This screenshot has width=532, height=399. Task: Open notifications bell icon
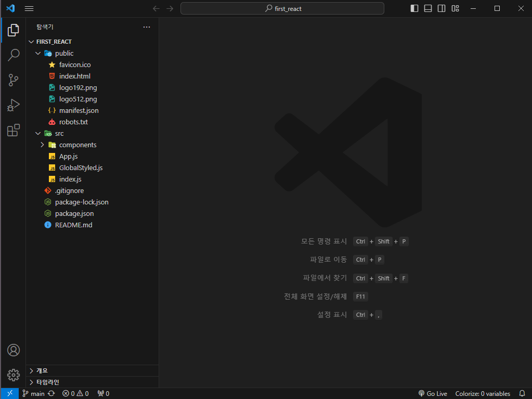tap(522, 394)
